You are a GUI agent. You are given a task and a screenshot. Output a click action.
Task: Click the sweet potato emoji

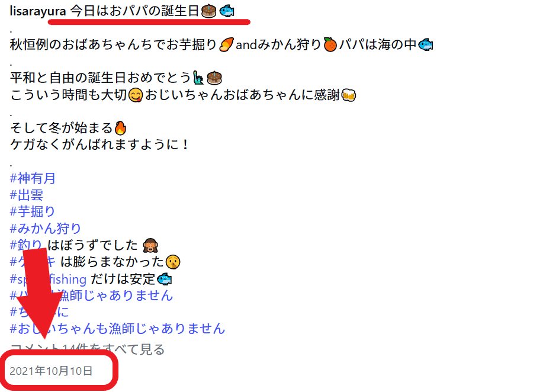tap(226, 44)
